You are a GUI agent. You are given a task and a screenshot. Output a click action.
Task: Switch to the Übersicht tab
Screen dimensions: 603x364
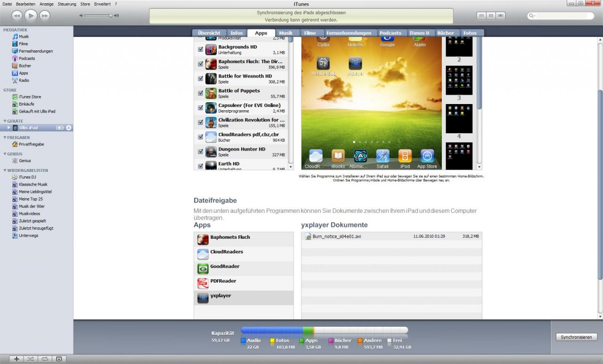(209, 33)
